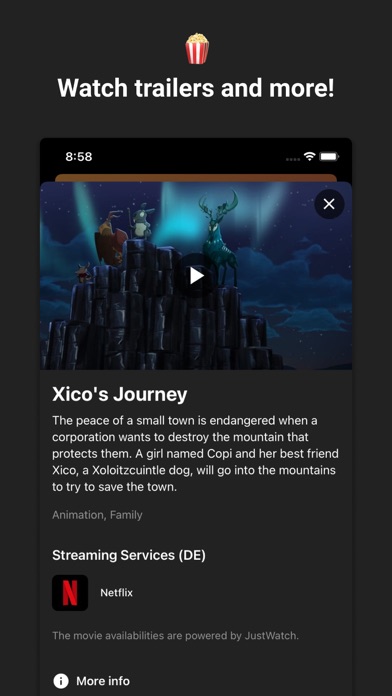Tap the battery status icon
The width and height of the screenshot is (392, 696).
coord(329,157)
